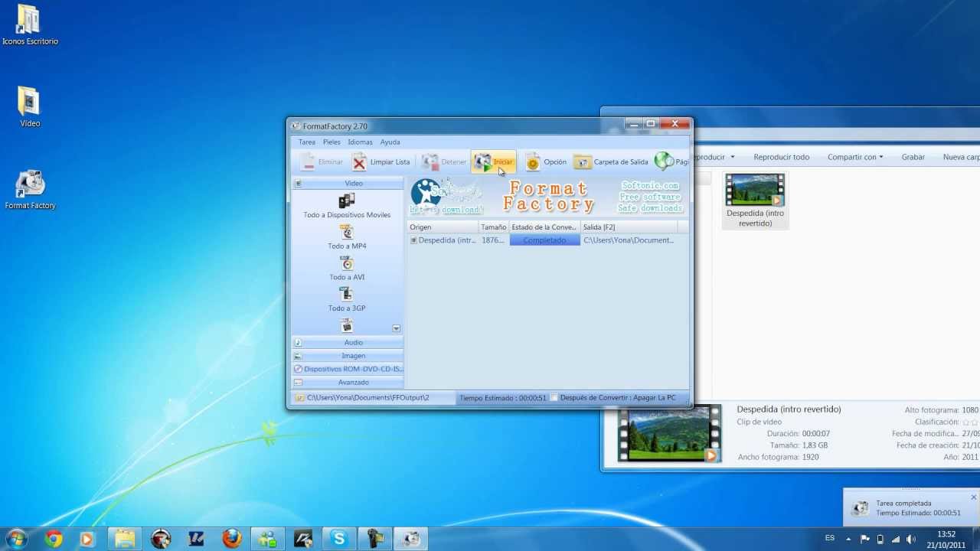Click the details pane video preview thumbnail

click(x=669, y=433)
